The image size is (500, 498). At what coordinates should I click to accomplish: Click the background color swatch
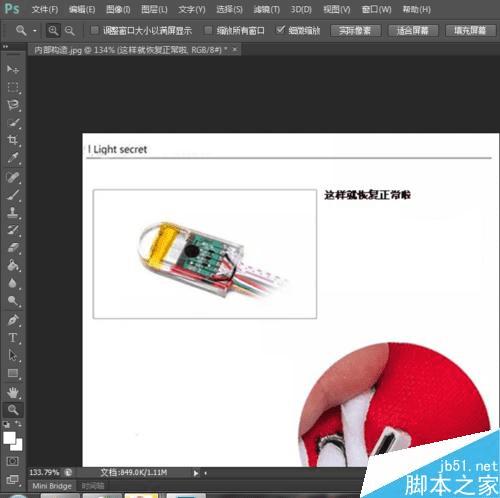pyautogui.click(x=19, y=447)
